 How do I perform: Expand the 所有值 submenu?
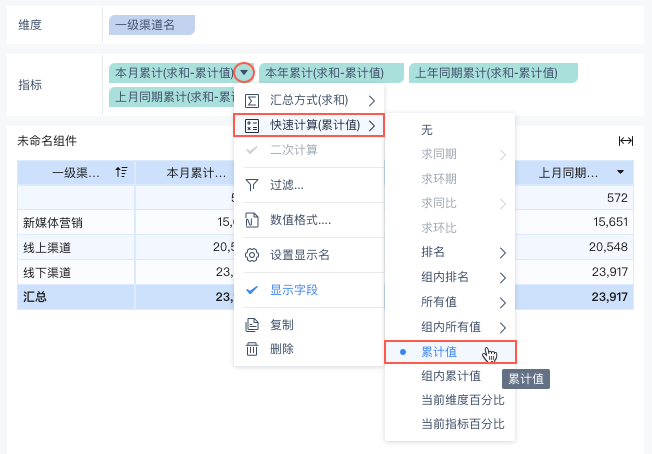coord(449,302)
